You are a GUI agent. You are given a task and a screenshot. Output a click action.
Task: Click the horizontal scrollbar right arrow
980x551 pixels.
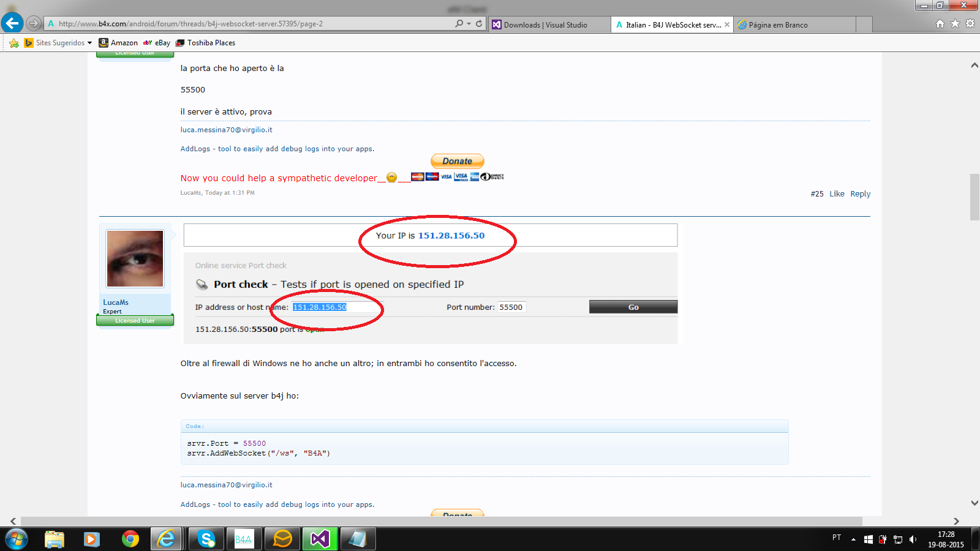point(956,521)
